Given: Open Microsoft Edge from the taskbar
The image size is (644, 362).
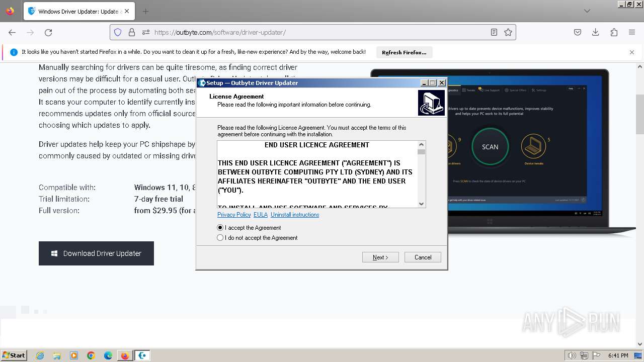Looking at the screenshot, I should 108,355.
